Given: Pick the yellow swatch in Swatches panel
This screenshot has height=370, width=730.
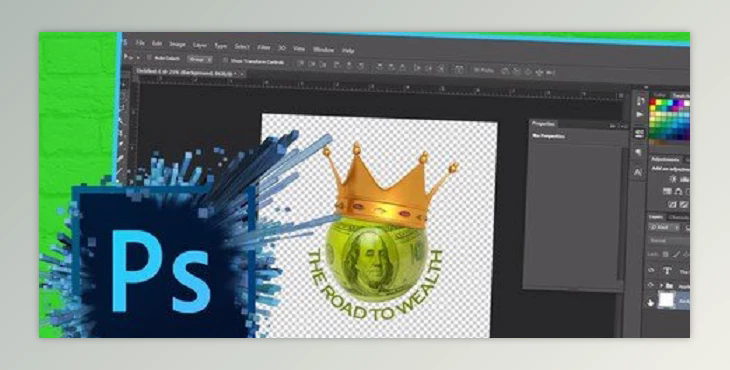Looking at the screenshot, I should 660,103.
